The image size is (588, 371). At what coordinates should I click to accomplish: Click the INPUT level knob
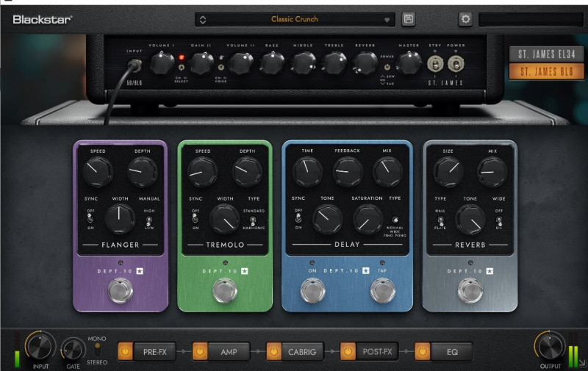click(40, 347)
